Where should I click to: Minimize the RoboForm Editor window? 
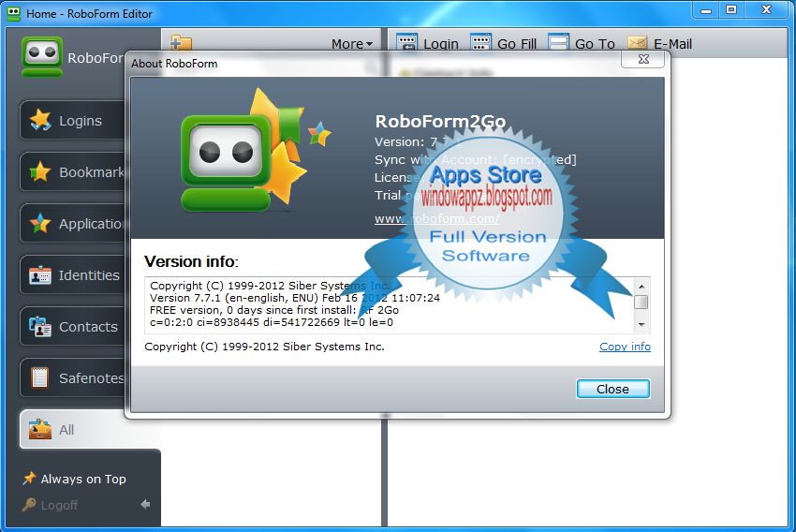click(706, 10)
